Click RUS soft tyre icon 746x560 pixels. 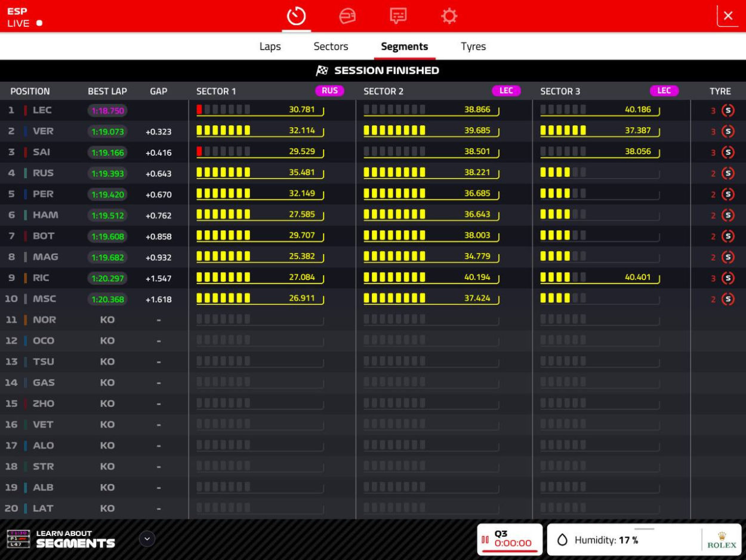click(727, 173)
